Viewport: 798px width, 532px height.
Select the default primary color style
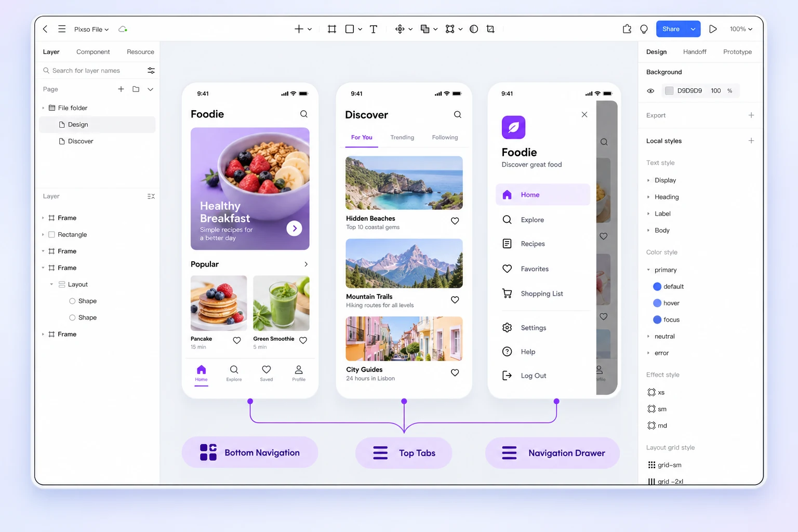coord(668,287)
